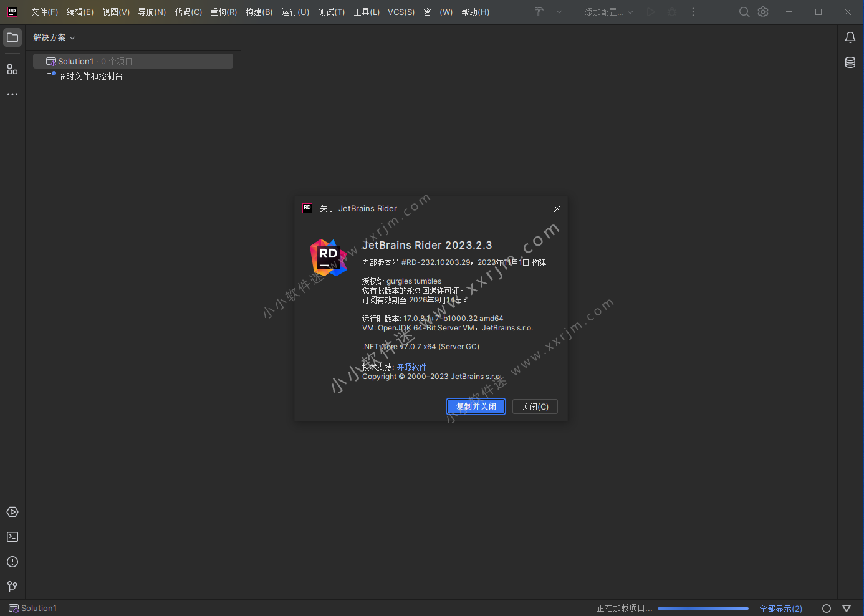Open the 文件(F) menu
The width and height of the screenshot is (864, 616).
[44, 12]
